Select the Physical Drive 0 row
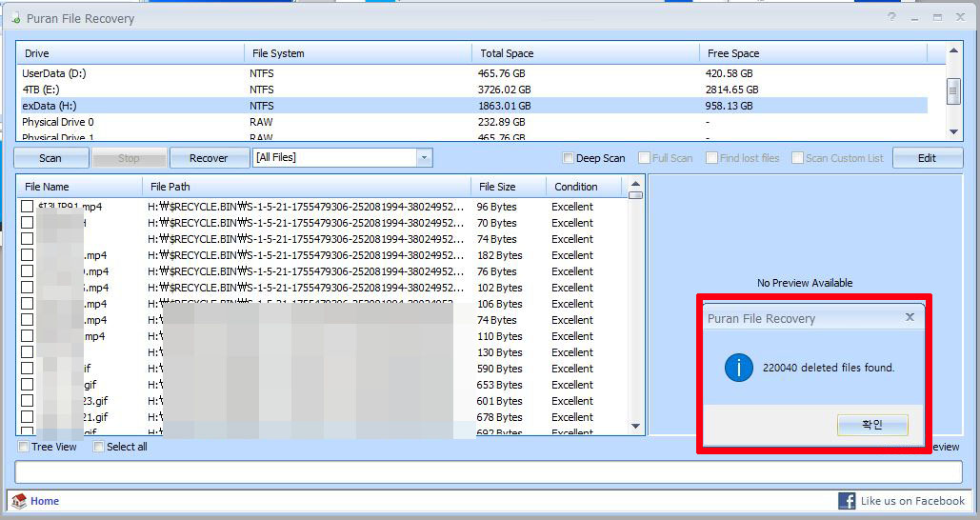 (473, 122)
